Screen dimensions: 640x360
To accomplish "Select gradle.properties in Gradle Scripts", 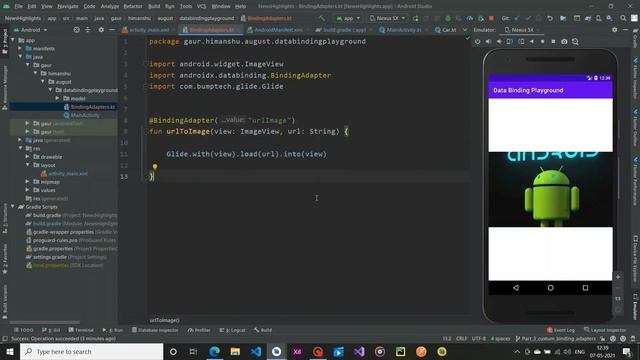I will 71,249.
